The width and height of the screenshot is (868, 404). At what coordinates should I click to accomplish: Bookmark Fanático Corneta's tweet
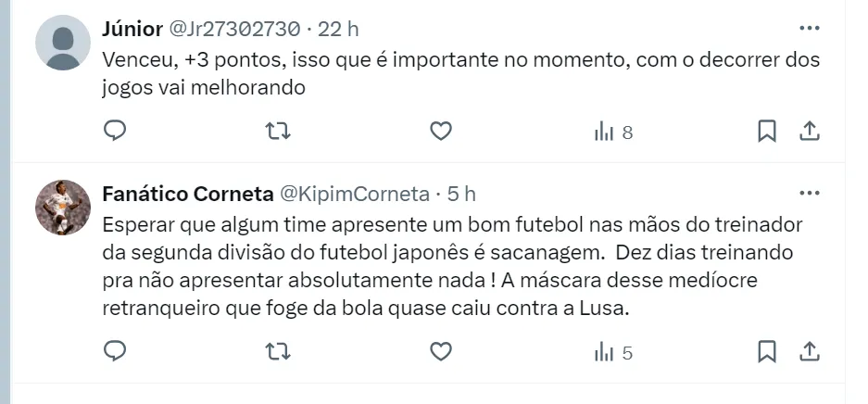(767, 351)
